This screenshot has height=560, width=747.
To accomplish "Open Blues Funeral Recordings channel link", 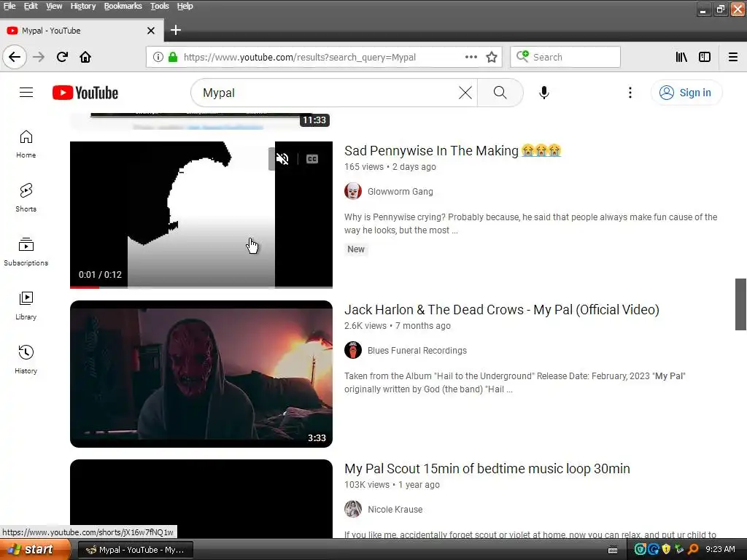I will click(417, 351).
